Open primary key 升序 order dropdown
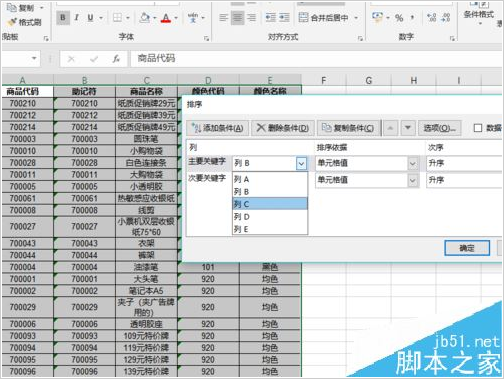Screen dimensions: 504x379 tap(465, 163)
